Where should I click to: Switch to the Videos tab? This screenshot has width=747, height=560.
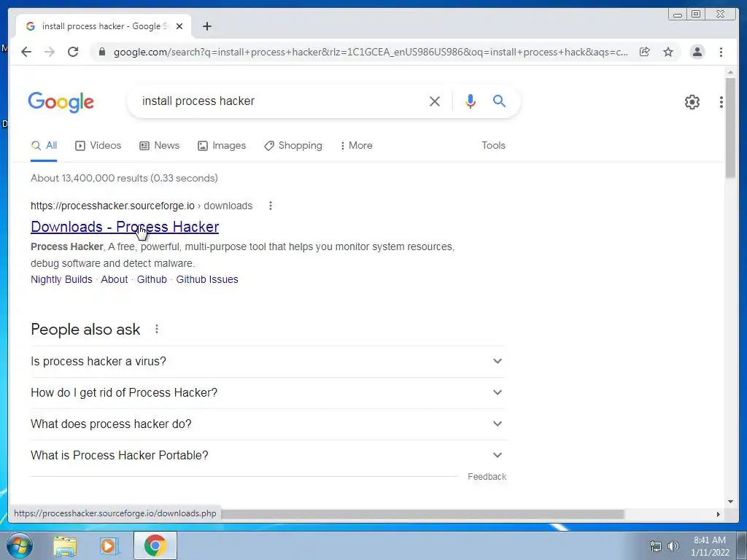98,146
